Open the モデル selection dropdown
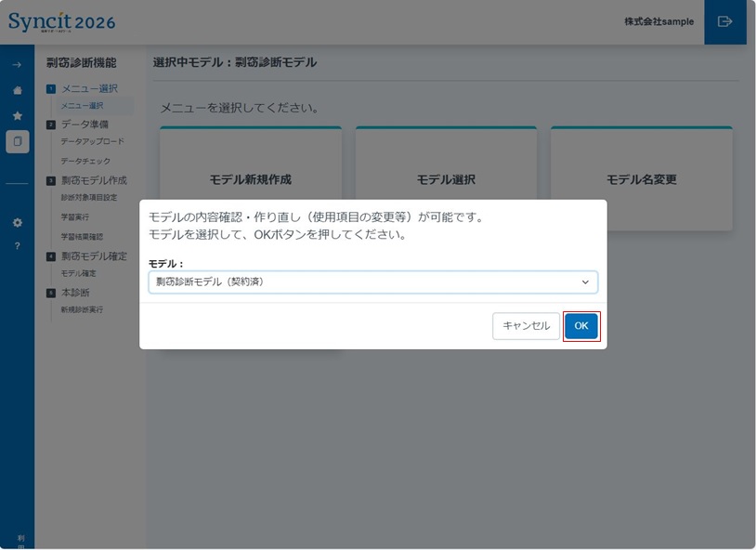This screenshot has height=550, width=756. (x=372, y=282)
